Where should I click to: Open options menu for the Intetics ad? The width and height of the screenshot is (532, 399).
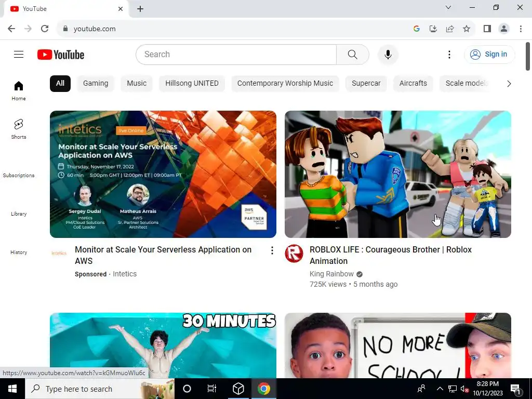pyautogui.click(x=272, y=250)
